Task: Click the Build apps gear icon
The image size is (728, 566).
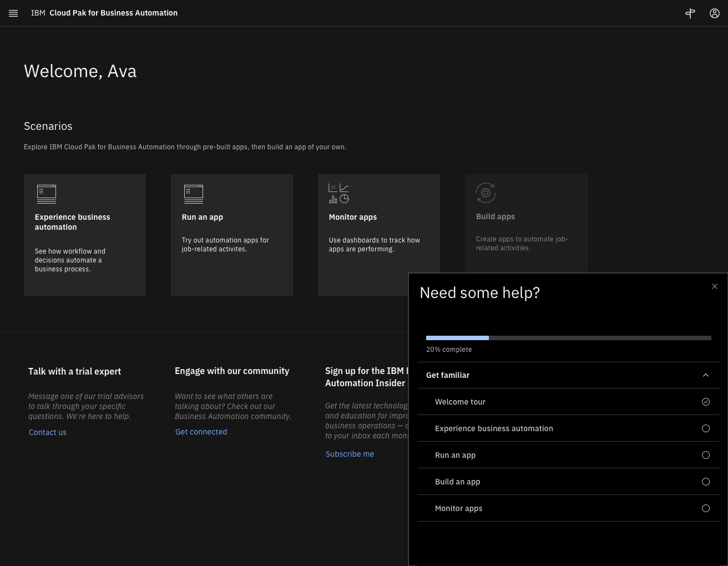Action: (x=486, y=193)
